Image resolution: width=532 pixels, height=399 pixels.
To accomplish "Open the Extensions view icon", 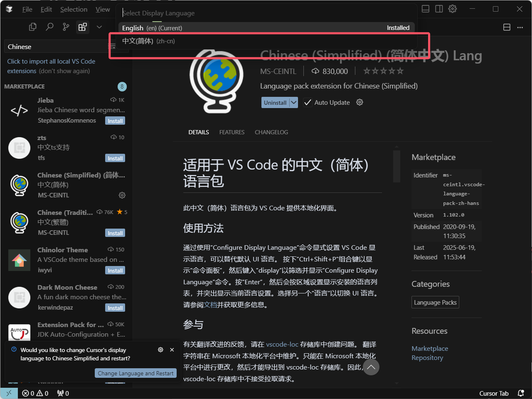I will tap(82, 27).
